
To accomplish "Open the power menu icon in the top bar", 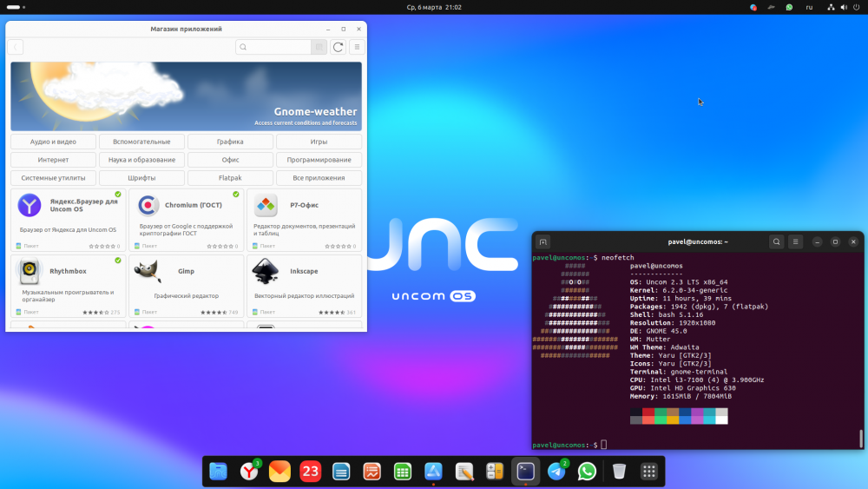I will pos(857,7).
